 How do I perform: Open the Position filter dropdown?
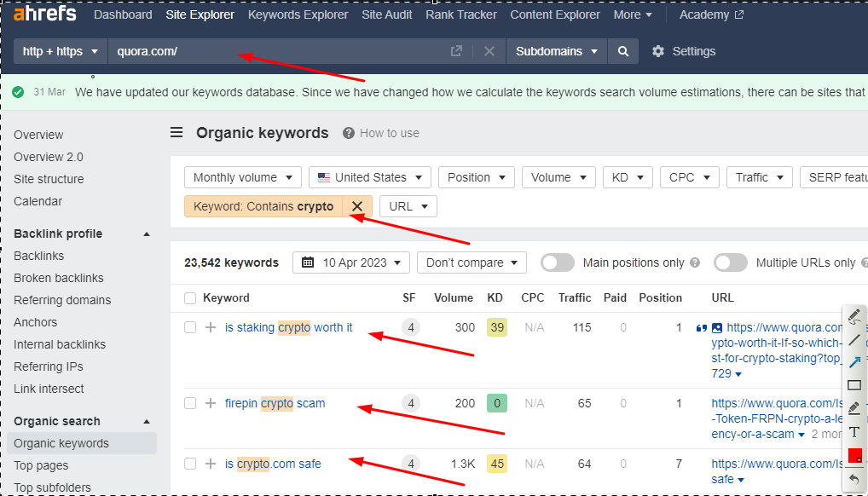click(x=477, y=178)
